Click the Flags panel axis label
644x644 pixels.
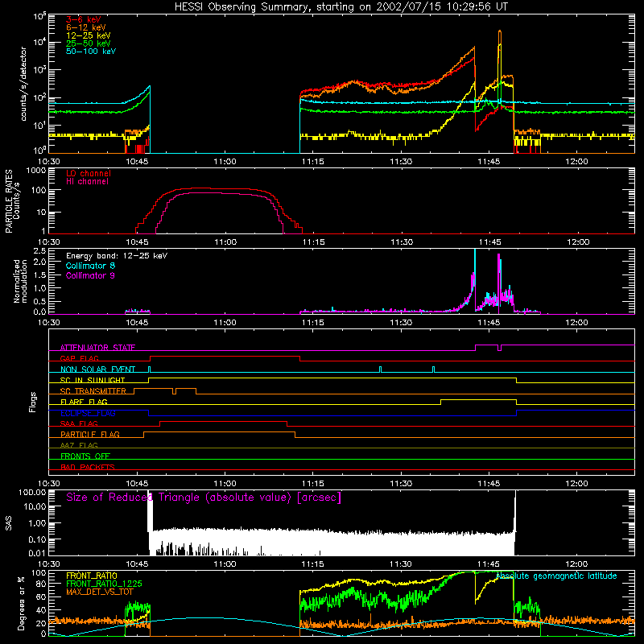33,402
